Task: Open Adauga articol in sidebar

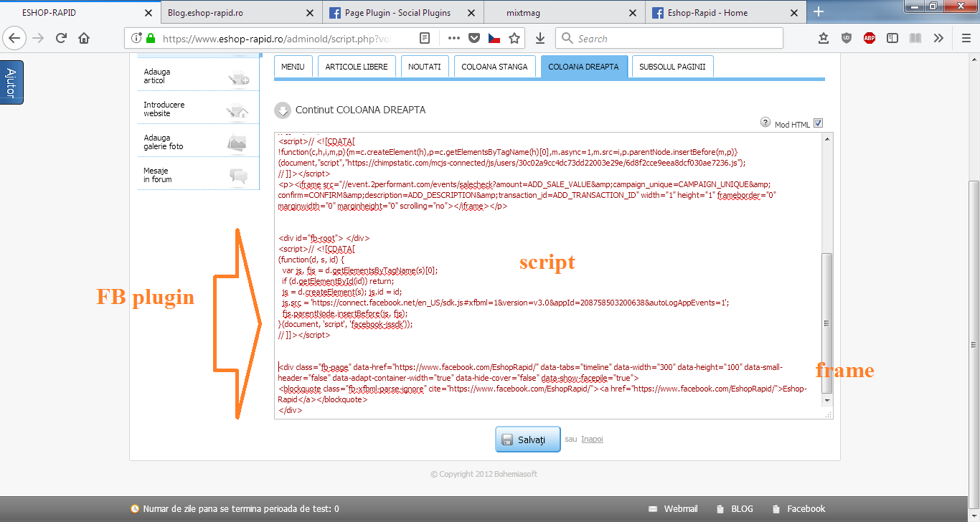Action: pos(198,76)
